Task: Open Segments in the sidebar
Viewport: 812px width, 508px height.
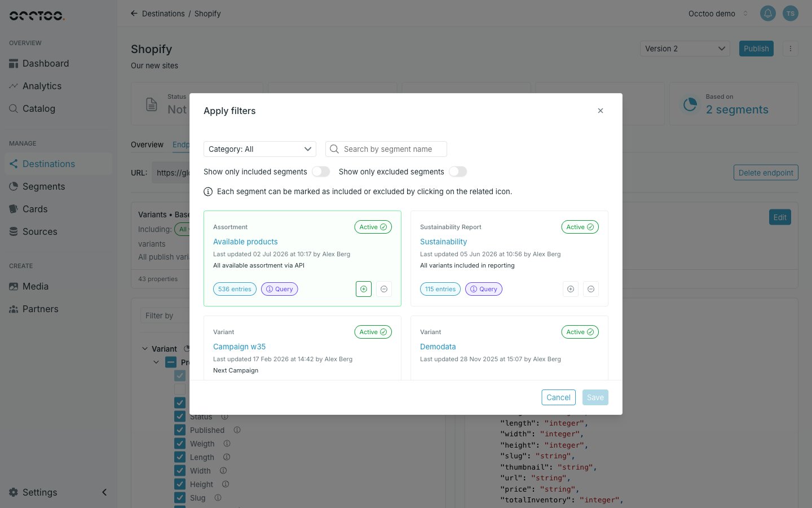Action: click(x=59, y=186)
